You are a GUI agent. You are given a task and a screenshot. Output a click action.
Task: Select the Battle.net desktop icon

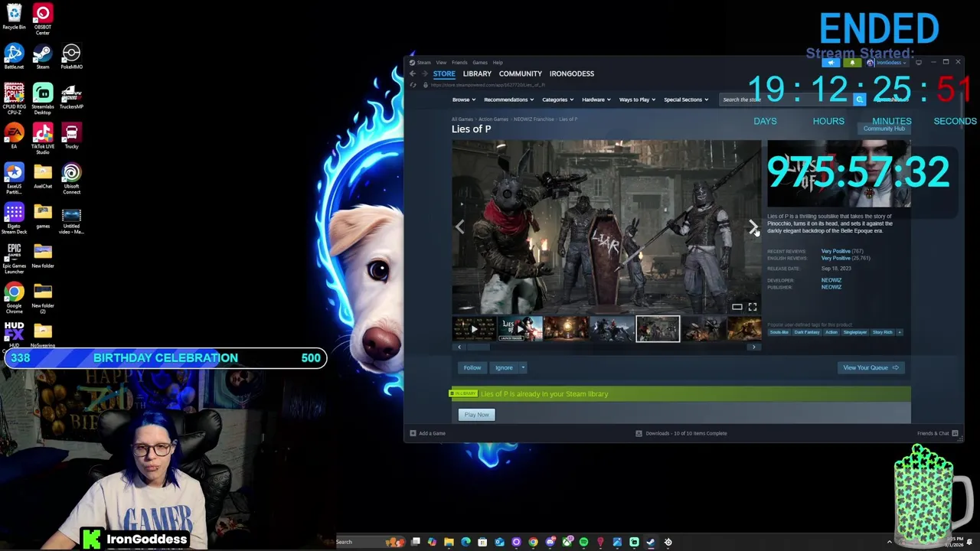(x=14, y=57)
